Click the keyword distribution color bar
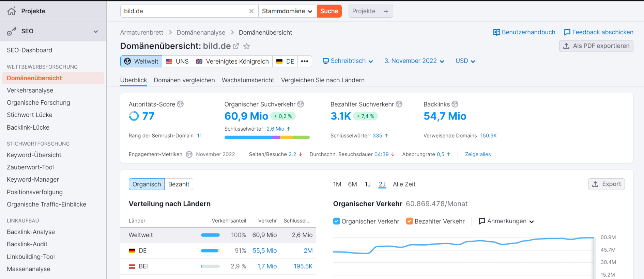Viewport: 644px width, 279px height. 267,137
